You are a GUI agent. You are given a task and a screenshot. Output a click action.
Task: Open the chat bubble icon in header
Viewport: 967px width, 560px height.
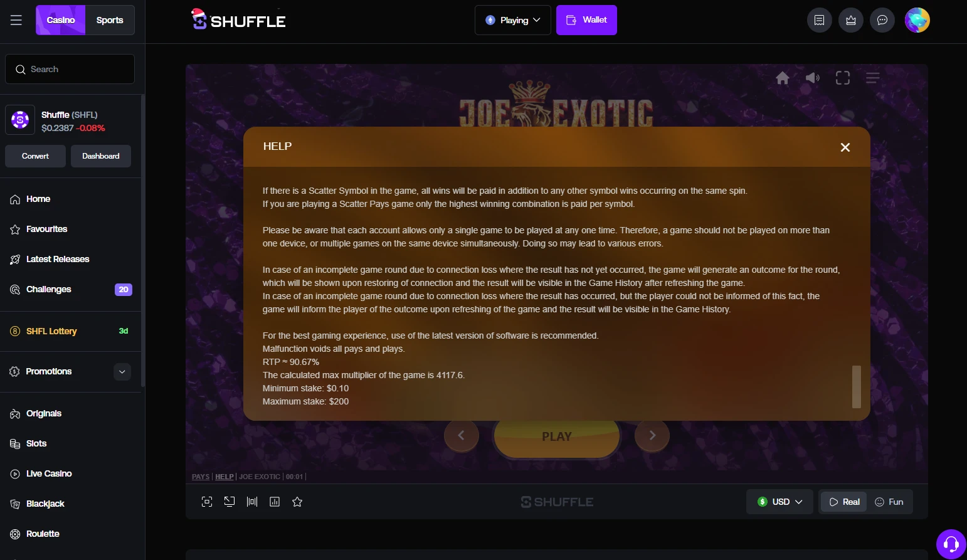(x=882, y=20)
